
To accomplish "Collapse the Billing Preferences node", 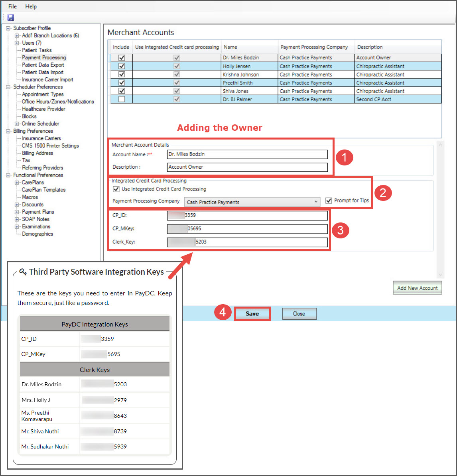I will tap(8, 131).
